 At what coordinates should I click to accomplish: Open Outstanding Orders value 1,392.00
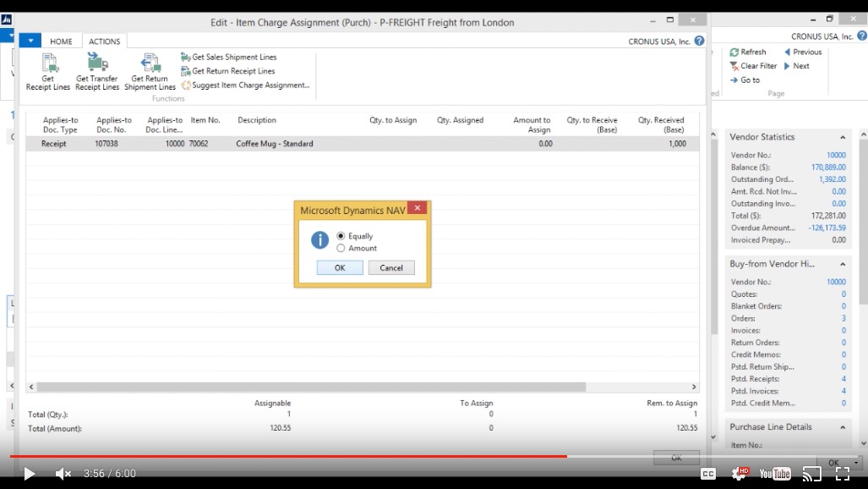click(x=832, y=179)
